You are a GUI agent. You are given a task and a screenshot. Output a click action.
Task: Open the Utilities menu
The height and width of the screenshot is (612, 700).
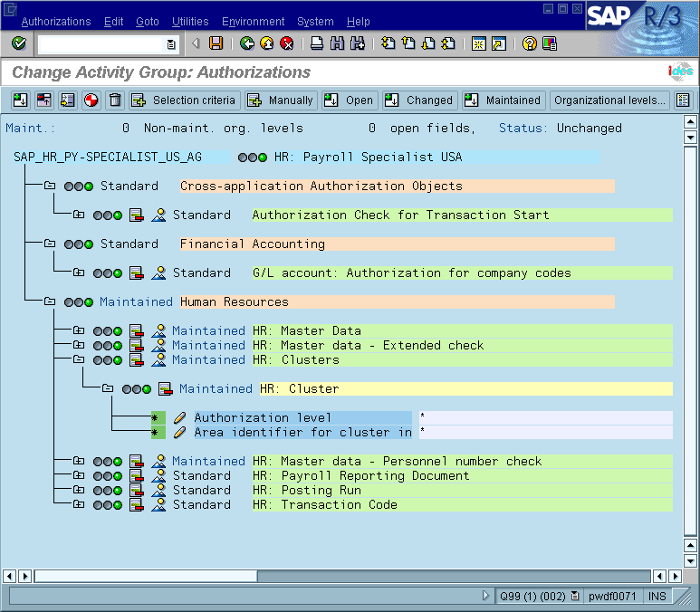[x=190, y=22]
